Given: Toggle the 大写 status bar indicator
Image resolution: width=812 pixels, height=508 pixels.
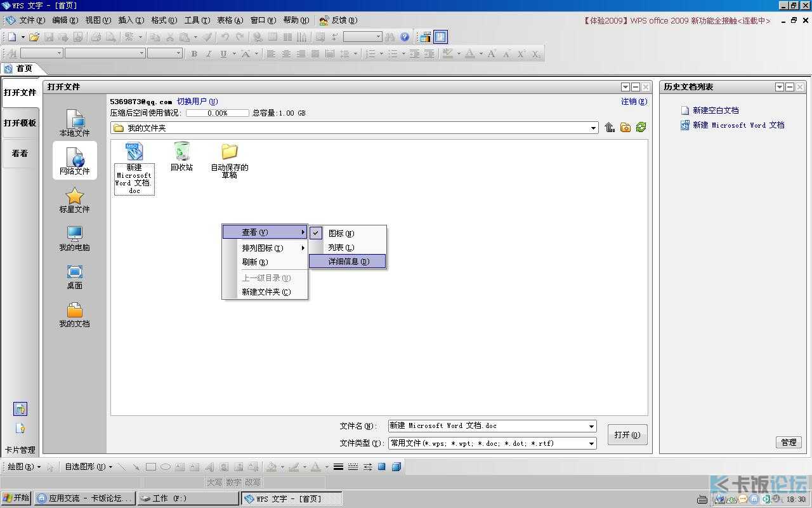Looking at the screenshot, I should click(214, 483).
